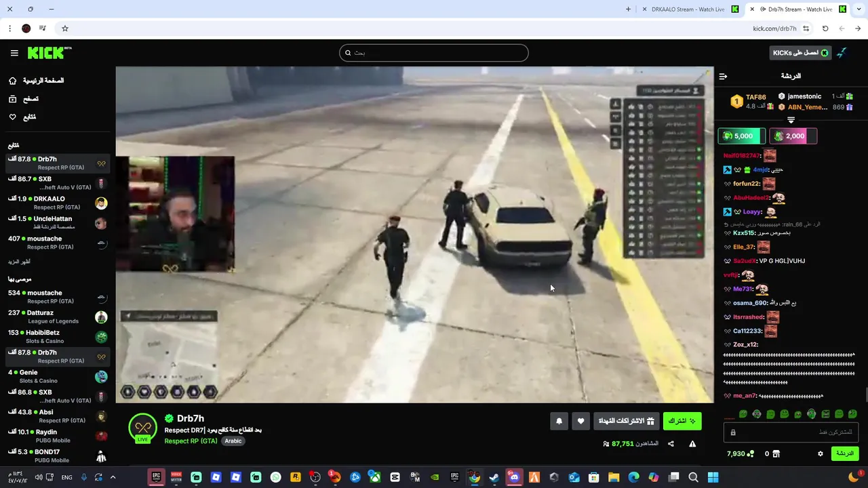Follow channel with heart icon
Viewport: 868px width, 488px height.
click(580, 421)
